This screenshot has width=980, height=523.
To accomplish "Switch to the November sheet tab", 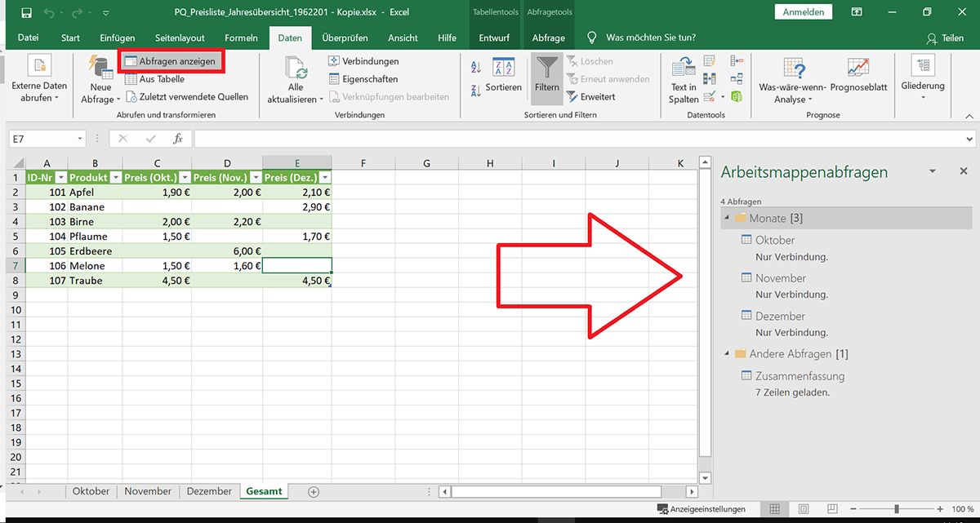I will click(x=148, y=491).
